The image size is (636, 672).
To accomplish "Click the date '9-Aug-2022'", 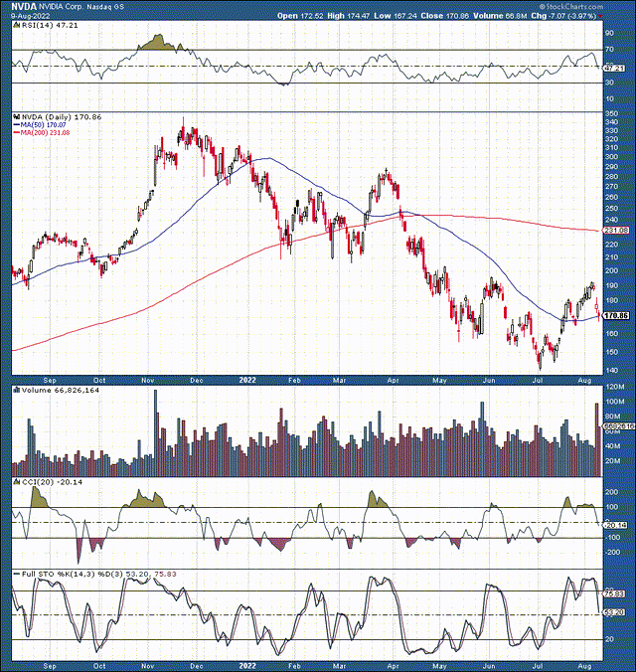I will pyautogui.click(x=31, y=16).
